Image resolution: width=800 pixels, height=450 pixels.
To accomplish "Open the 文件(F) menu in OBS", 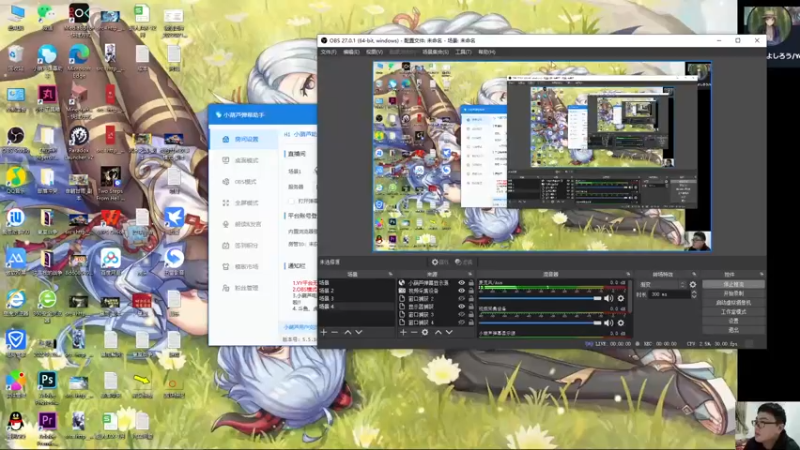I will pyautogui.click(x=328, y=52).
